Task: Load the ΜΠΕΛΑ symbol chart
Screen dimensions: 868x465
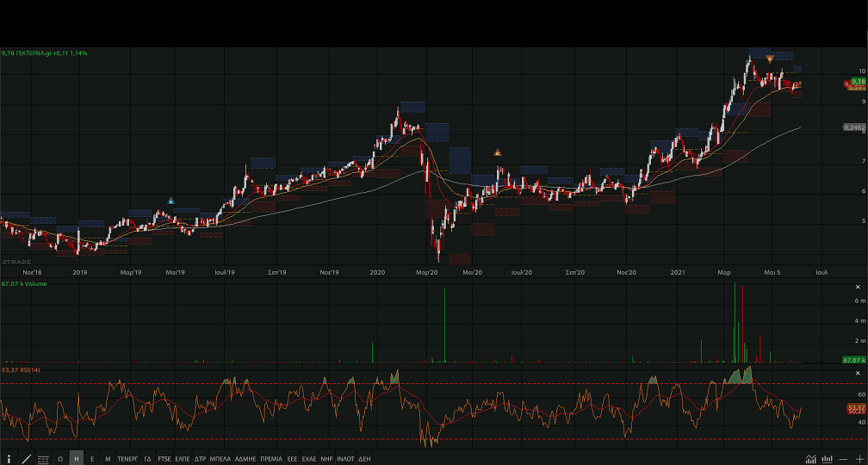Action: pos(220,459)
